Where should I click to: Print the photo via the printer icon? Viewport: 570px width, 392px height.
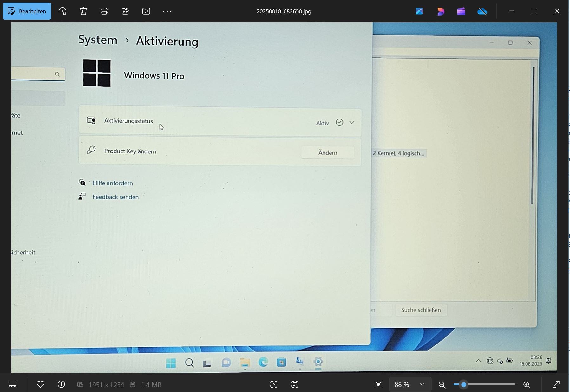(x=104, y=11)
